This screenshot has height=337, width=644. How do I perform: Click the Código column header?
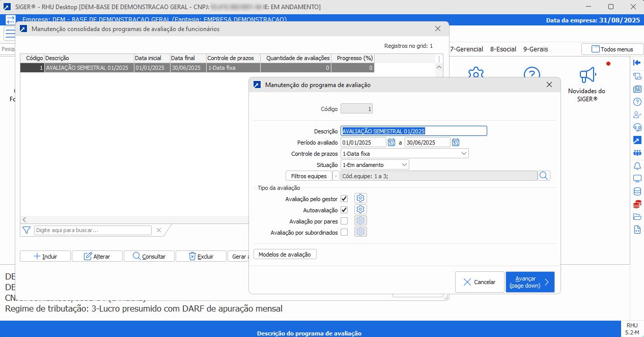[x=33, y=58]
